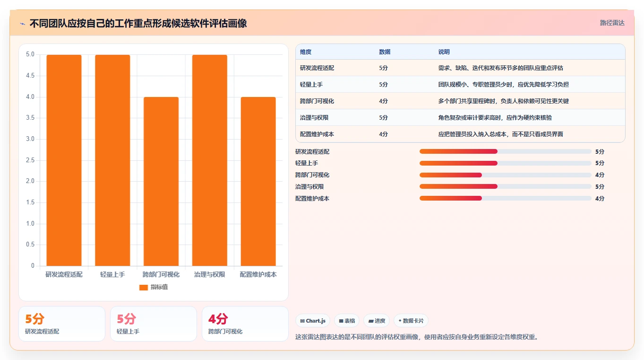Click the 说明 column header
644x360 pixels.
click(x=444, y=52)
